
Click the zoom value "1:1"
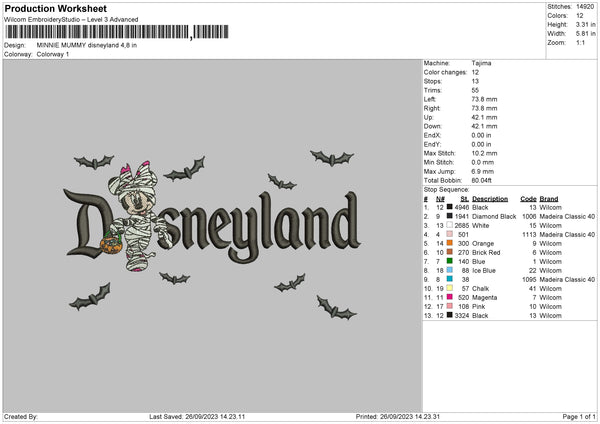coord(580,42)
